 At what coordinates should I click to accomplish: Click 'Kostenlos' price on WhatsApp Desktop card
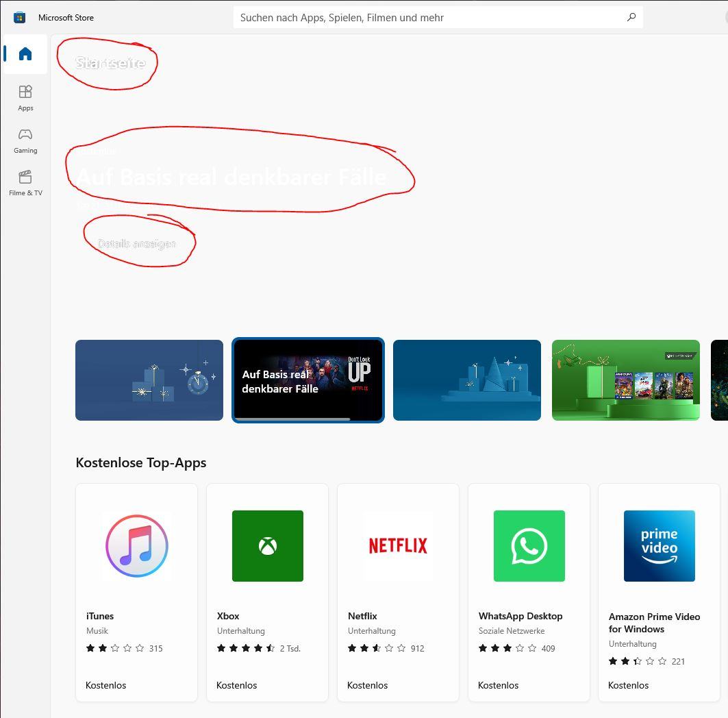498,685
